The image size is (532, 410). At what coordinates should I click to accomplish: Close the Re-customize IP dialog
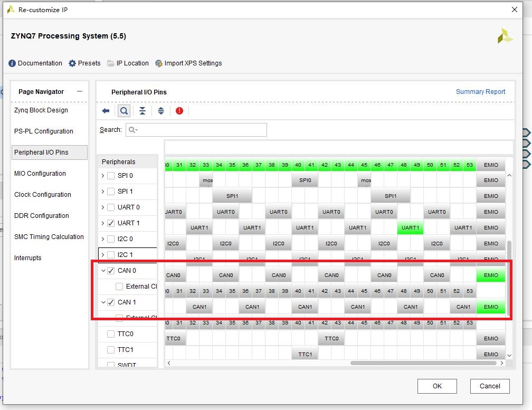515,9
